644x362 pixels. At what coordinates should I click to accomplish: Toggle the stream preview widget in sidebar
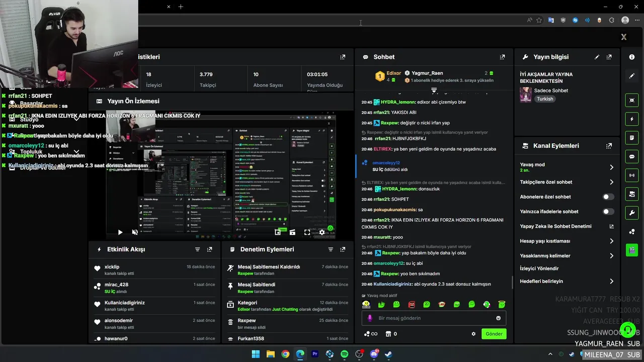632,101
